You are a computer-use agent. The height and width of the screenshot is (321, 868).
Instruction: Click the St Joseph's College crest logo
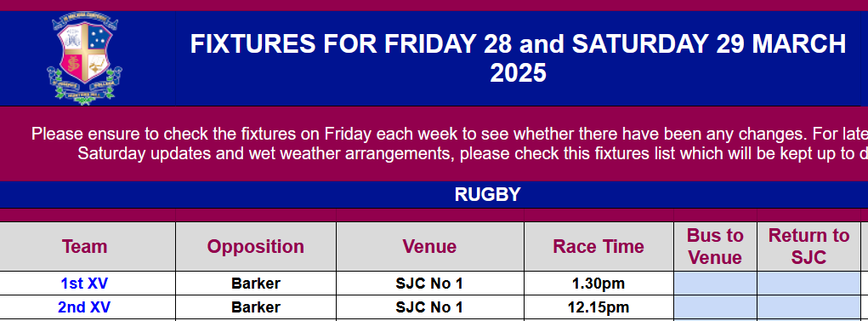pos(85,58)
